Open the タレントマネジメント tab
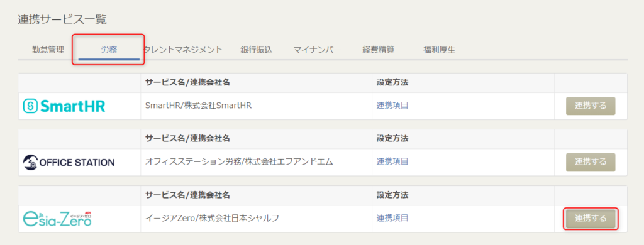 point(183,50)
